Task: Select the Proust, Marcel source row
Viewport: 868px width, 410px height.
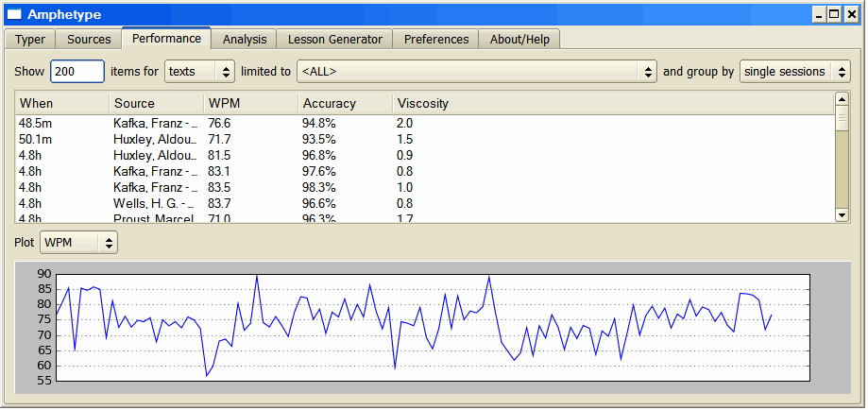Action: coord(425,217)
